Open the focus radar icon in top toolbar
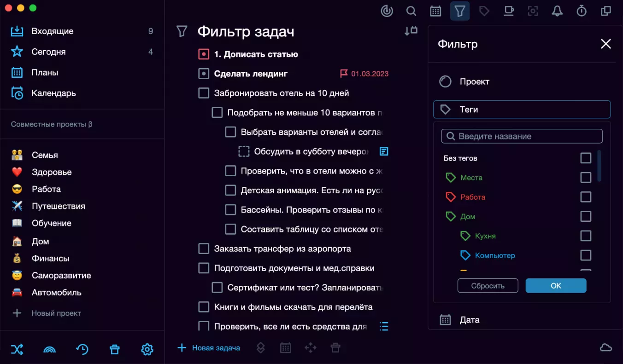Viewport: 623px width, 364px height. (x=387, y=11)
